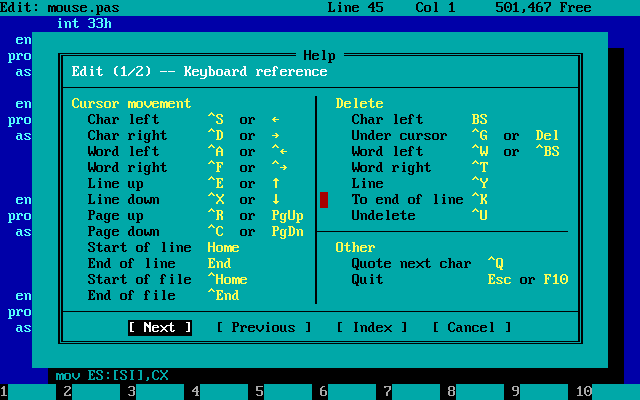This screenshot has height=400, width=640.
Task: Click the '^U' shortcut text
Action: click(x=480, y=216)
